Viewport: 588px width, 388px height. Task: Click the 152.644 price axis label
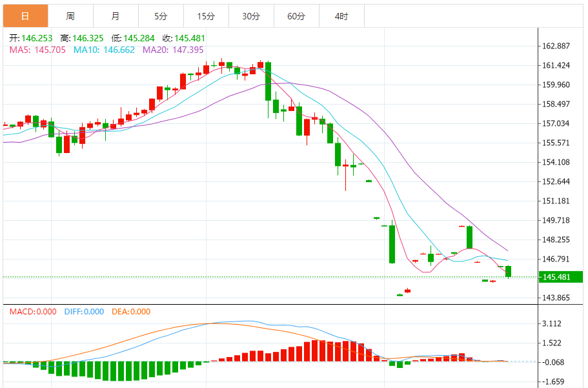pyautogui.click(x=556, y=181)
